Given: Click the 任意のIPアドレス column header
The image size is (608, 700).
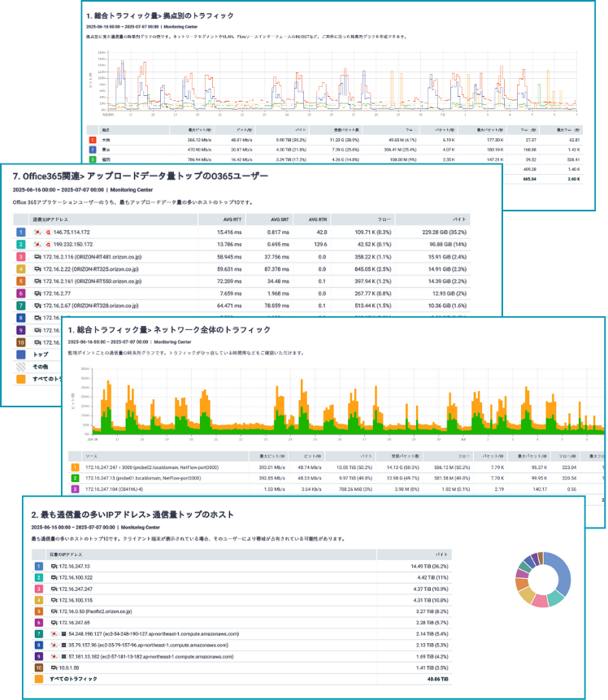Looking at the screenshot, I should pyautogui.click(x=211, y=554).
